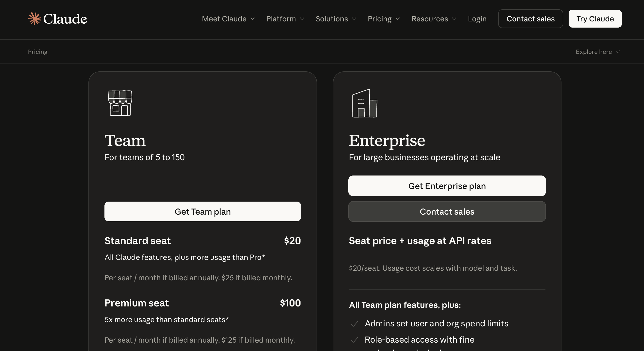Click the Pricing breadcrumb link

[37, 52]
